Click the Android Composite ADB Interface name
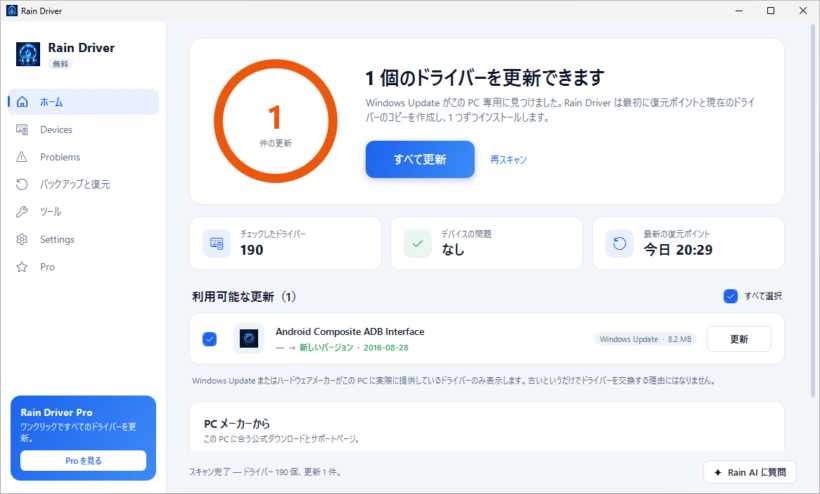The image size is (820, 494). pos(350,331)
